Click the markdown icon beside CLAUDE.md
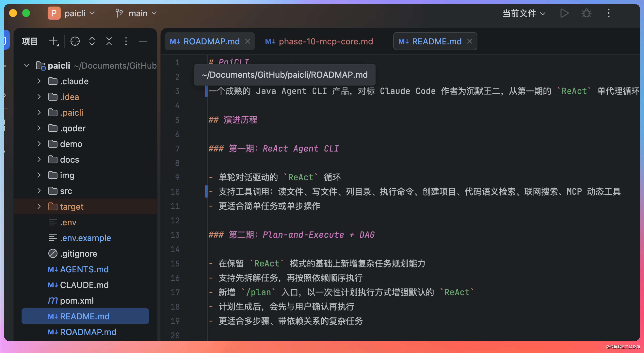644x353 pixels. click(53, 285)
